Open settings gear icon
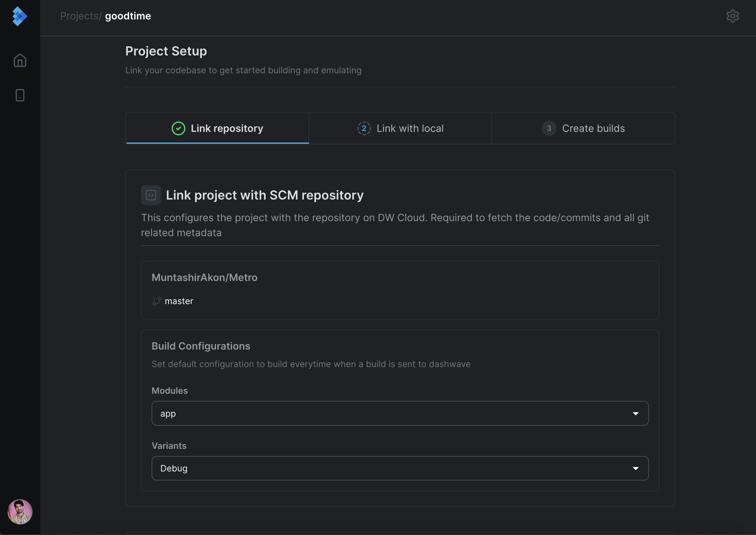 tap(732, 16)
